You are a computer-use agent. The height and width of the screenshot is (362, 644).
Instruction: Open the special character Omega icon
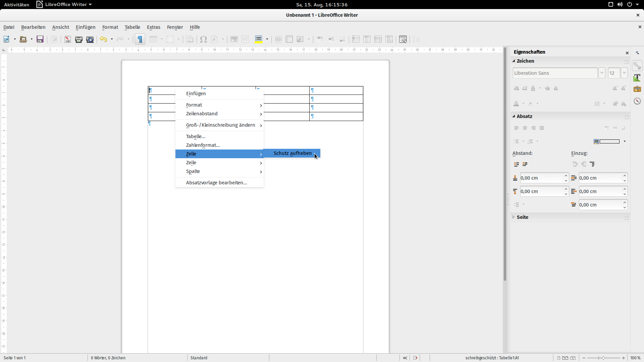click(203, 40)
